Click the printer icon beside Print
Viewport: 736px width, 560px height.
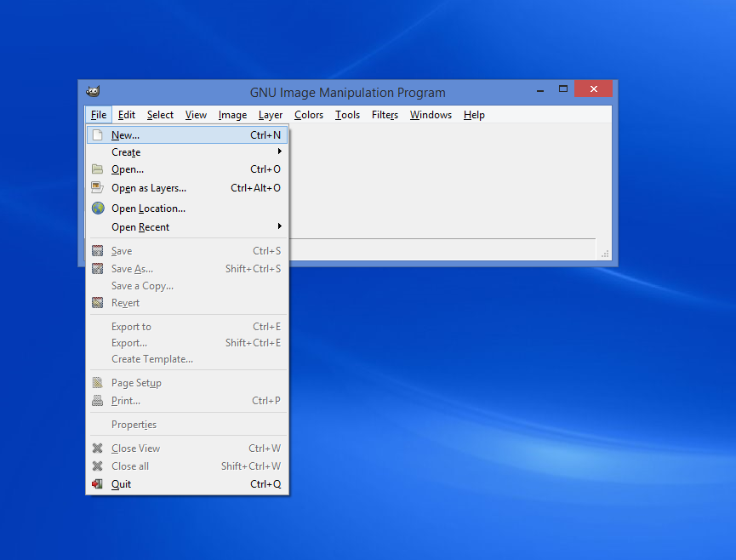click(97, 400)
